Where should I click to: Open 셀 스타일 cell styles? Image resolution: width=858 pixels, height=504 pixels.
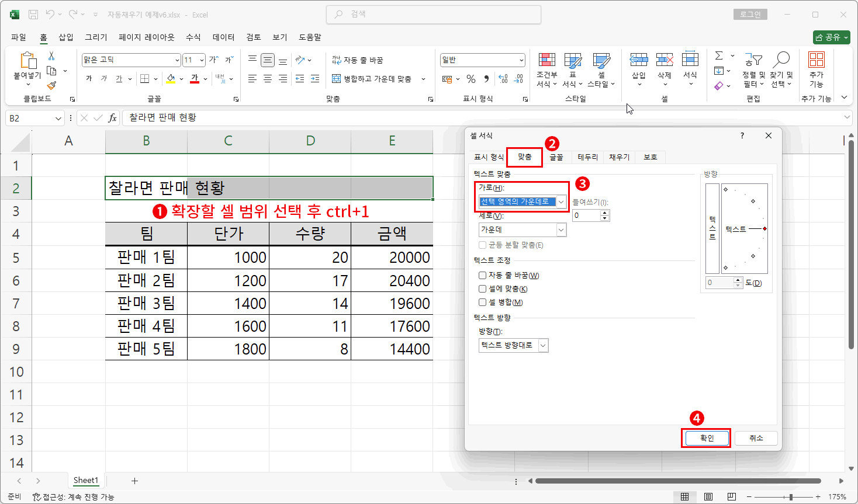tap(601, 71)
